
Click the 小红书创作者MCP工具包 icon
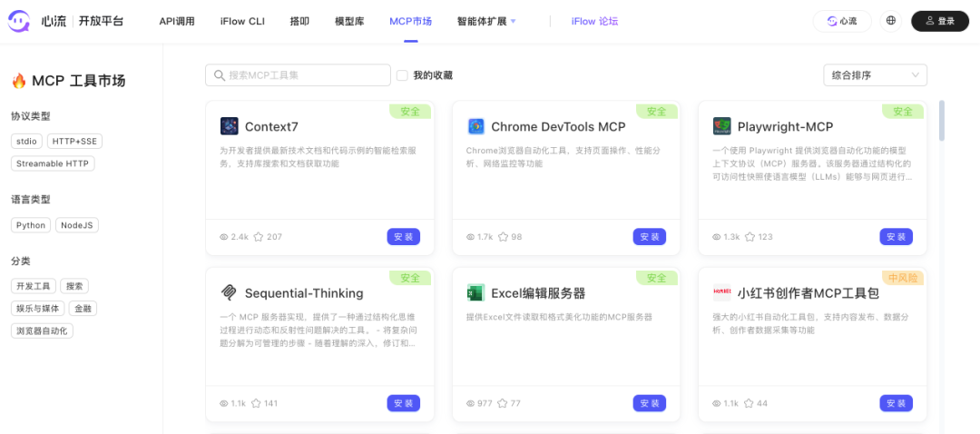pos(722,293)
